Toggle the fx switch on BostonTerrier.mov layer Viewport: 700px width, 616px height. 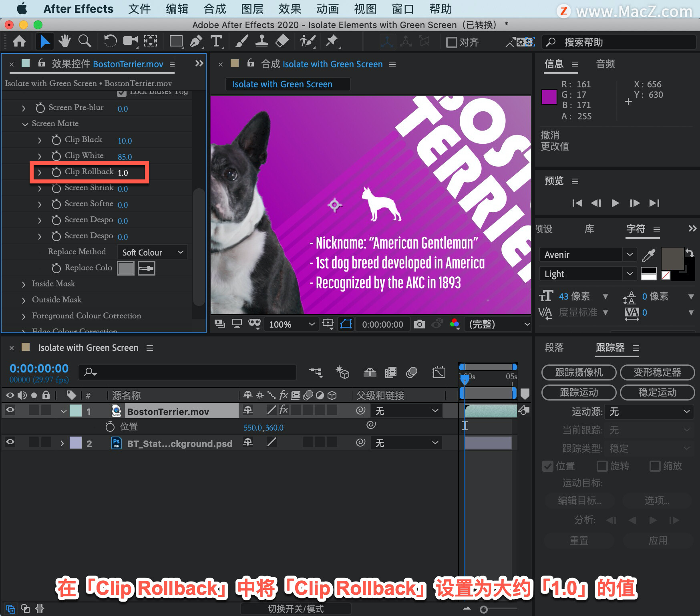(284, 410)
